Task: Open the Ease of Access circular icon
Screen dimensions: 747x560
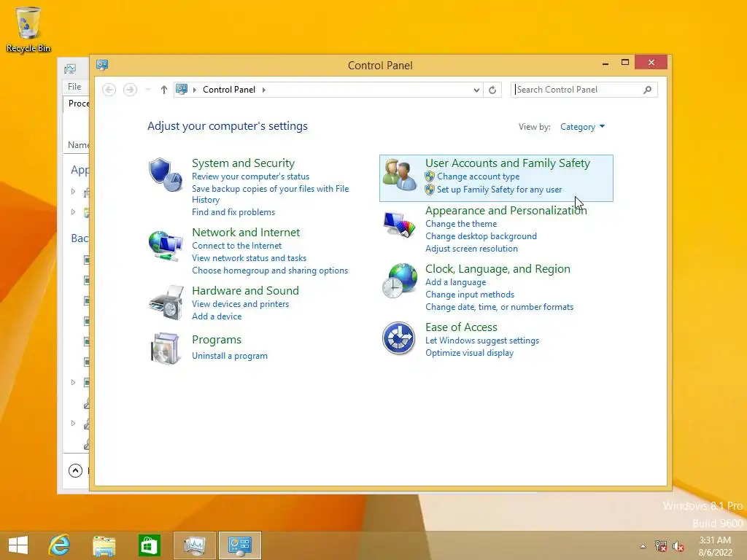Action: tap(399, 338)
